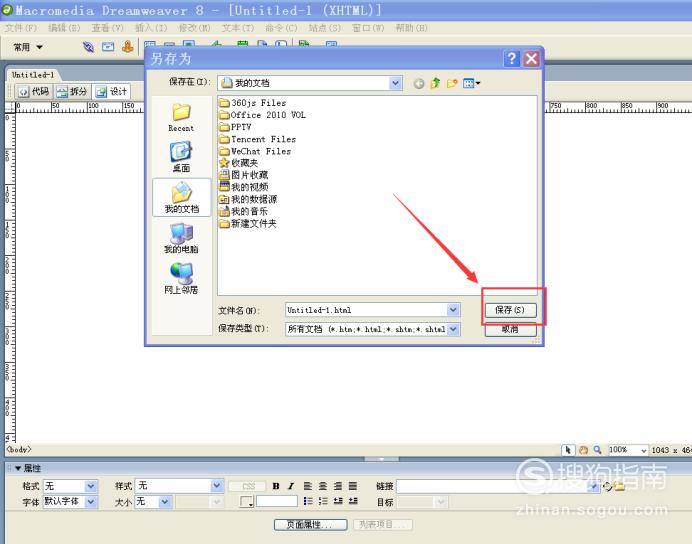
Task: Go up one folder level in dialog
Action: click(x=435, y=83)
